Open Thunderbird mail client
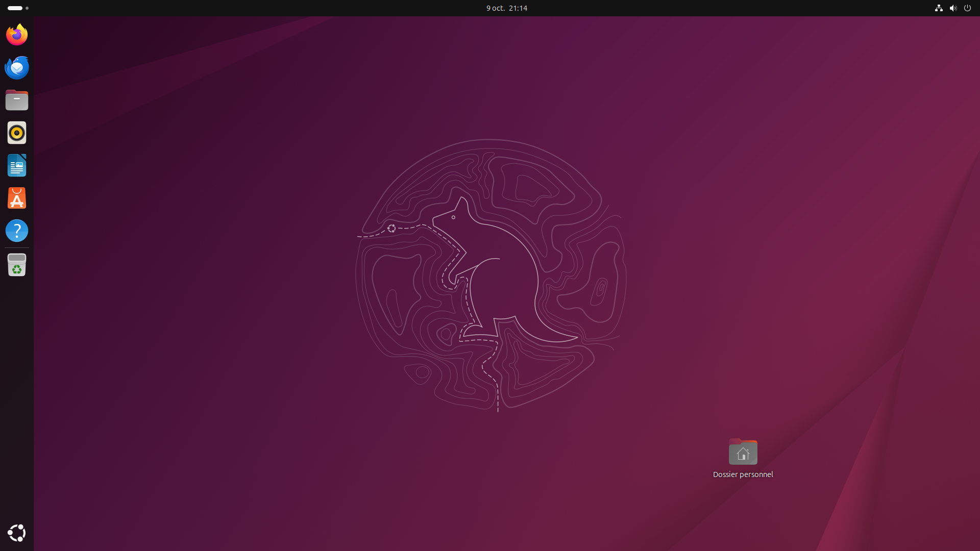Screen dimensions: 980x551 click(x=17, y=67)
